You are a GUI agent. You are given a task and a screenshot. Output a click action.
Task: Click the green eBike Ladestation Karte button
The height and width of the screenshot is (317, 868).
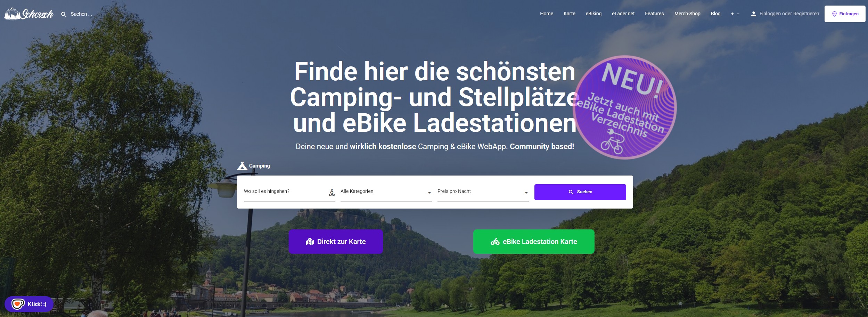pos(534,242)
